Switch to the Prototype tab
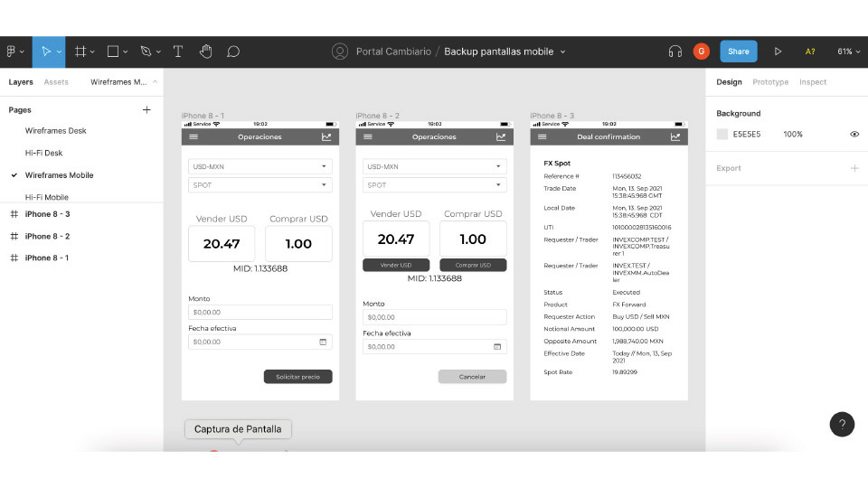The height and width of the screenshot is (488, 868). (x=770, y=82)
